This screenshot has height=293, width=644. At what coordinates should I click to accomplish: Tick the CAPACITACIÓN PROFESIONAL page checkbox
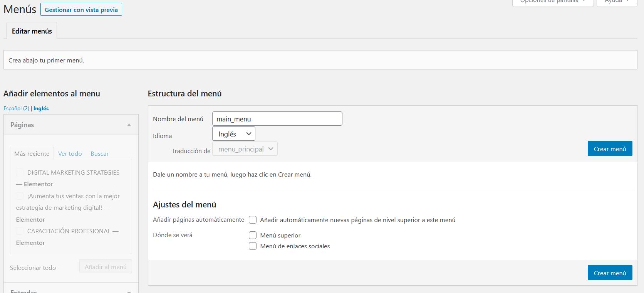point(20,231)
